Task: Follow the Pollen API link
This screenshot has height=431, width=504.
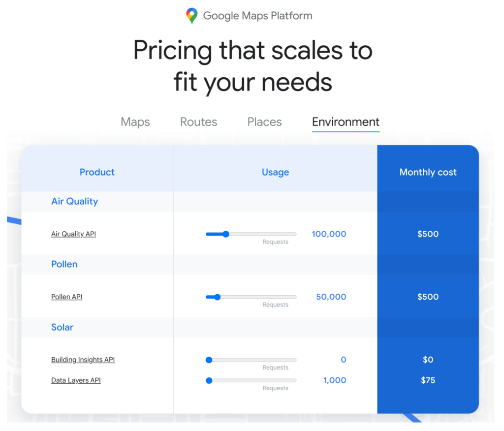Action: 66,297
